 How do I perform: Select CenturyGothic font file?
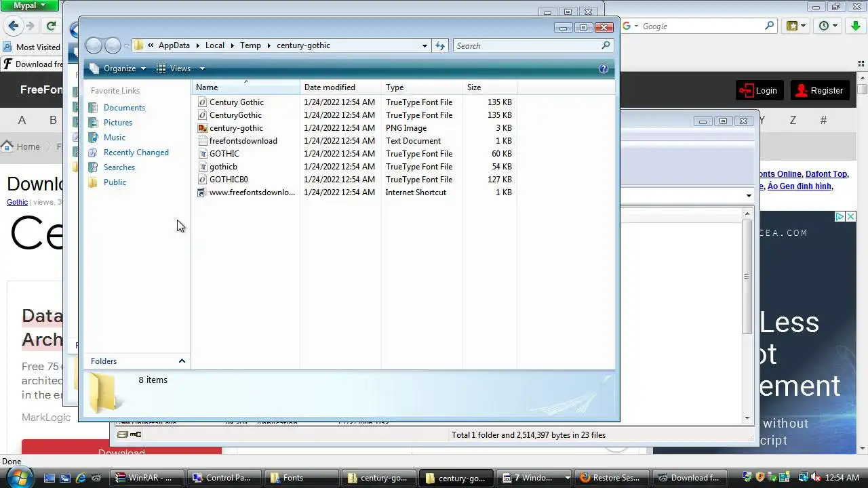pyautogui.click(x=235, y=115)
